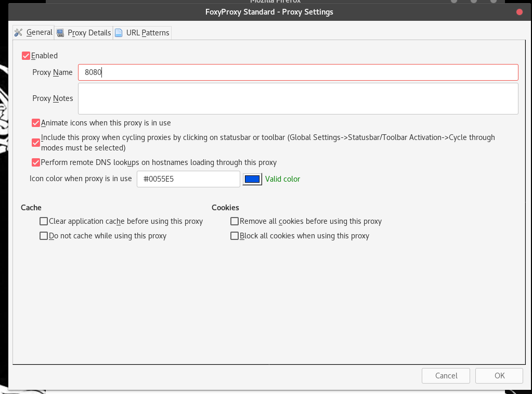This screenshot has width=532, height=394.
Task: Click the icon color hex code field
Action: 188,179
